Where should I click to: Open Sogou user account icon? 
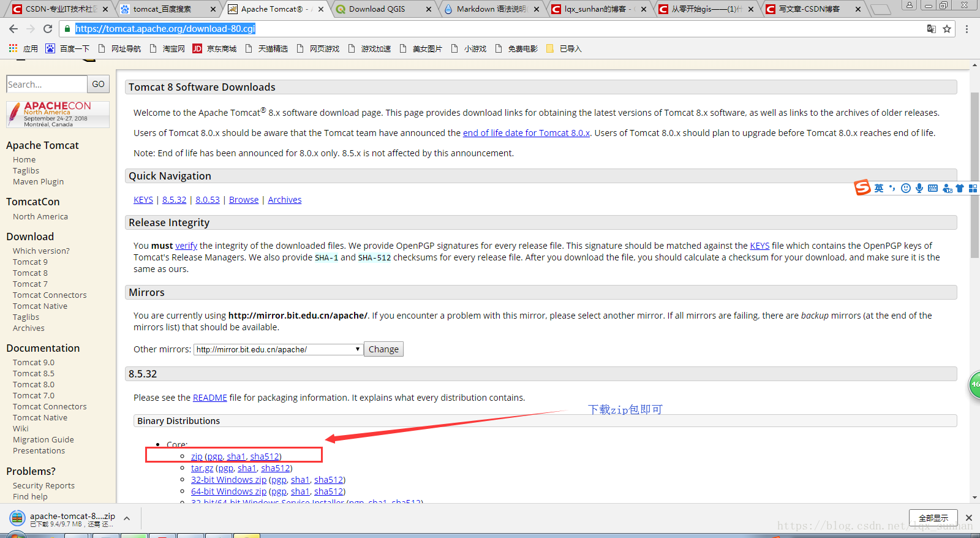coord(948,188)
